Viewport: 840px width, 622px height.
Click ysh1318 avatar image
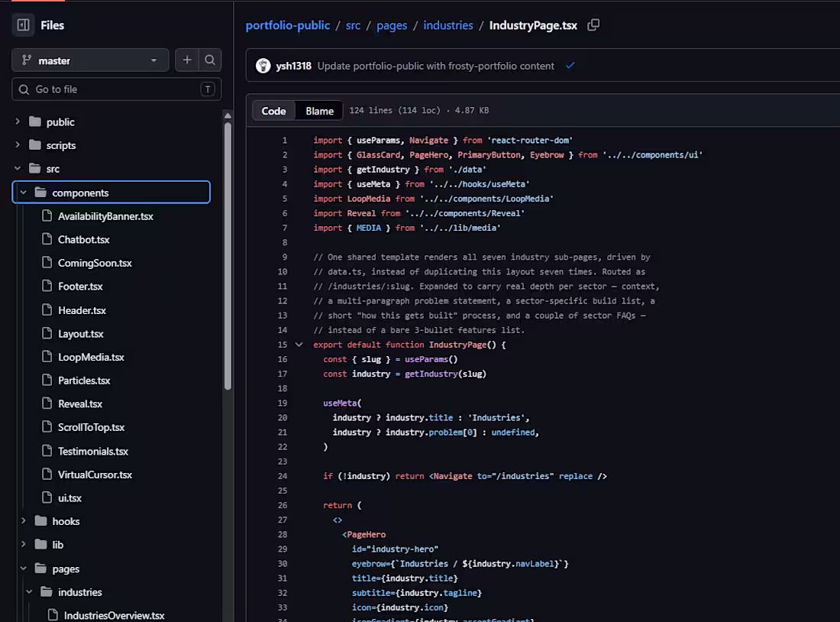[x=263, y=66]
